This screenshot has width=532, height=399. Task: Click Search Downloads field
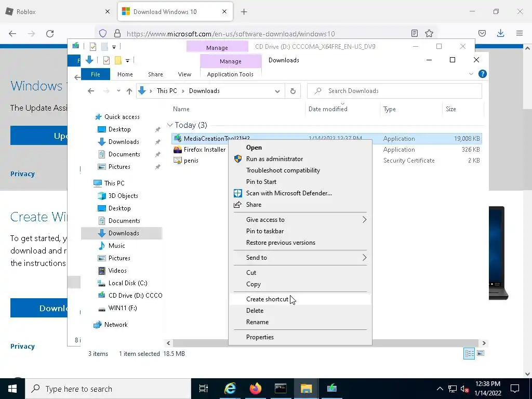pos(394,91)
